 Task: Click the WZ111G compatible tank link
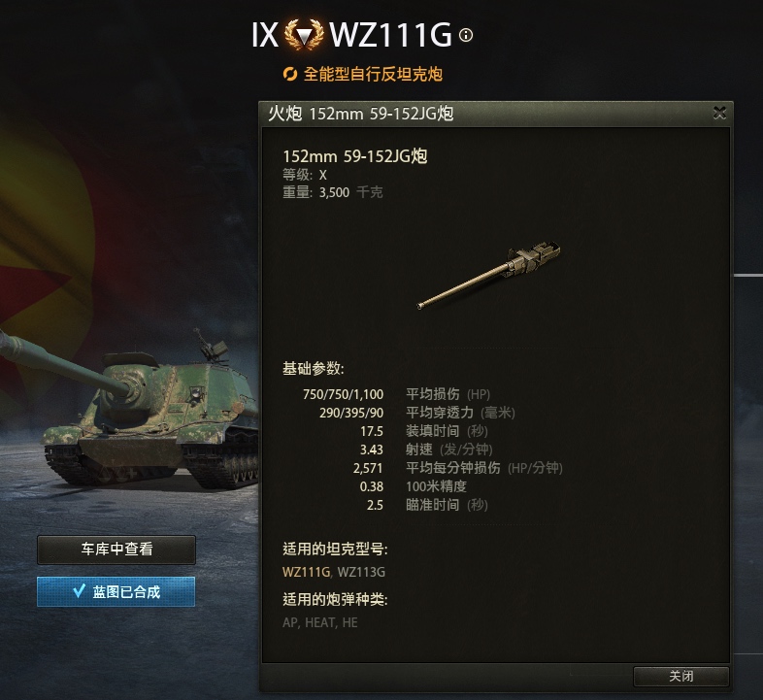(x=306, y=572)
